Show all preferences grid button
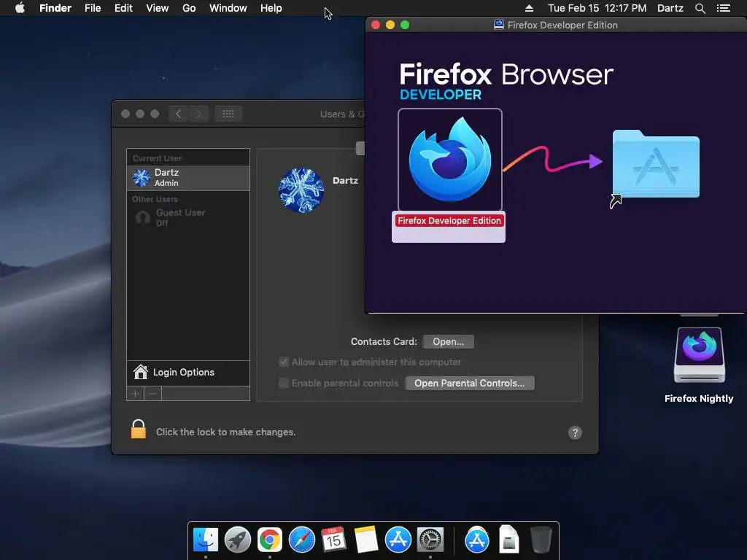Image resolution: width=747 pixels, height=560 pixels. point(228,114)
